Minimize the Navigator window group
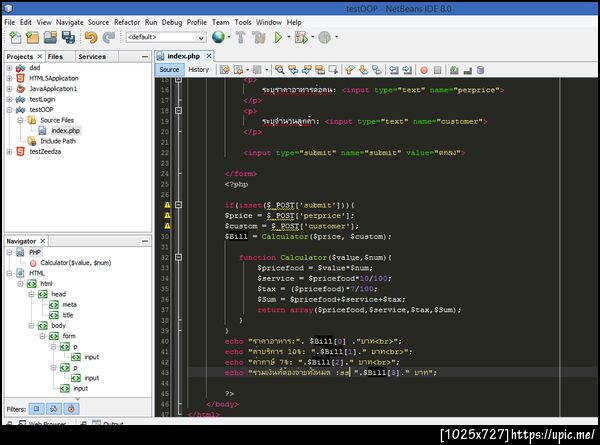 [x=145, y=241]
